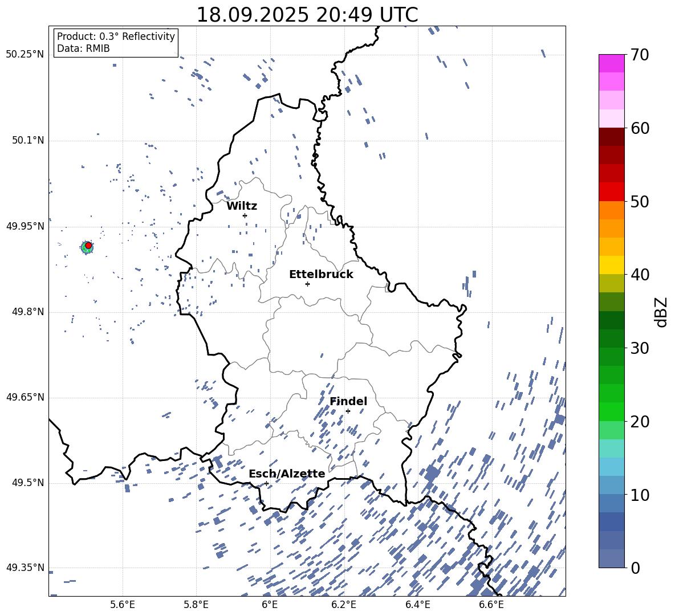Screen dimensions: 675x616
Task: Click the 5.8°E longitude label
Action: point(196,605)
